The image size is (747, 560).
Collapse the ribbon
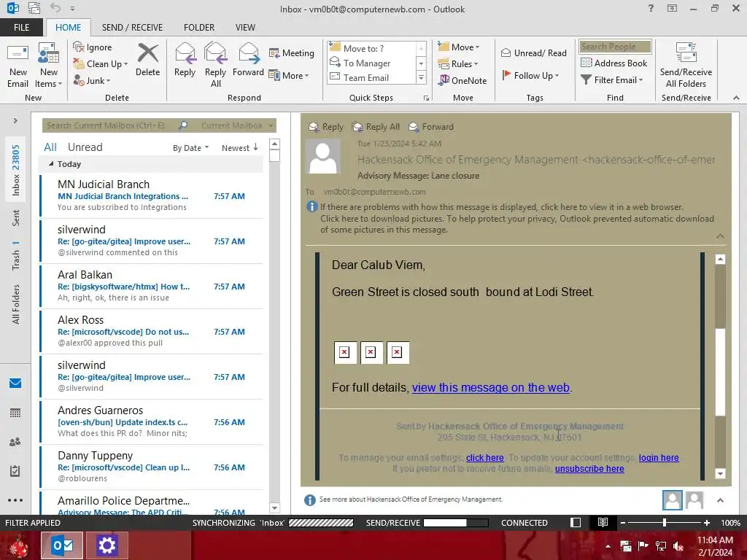coord(736,98)
